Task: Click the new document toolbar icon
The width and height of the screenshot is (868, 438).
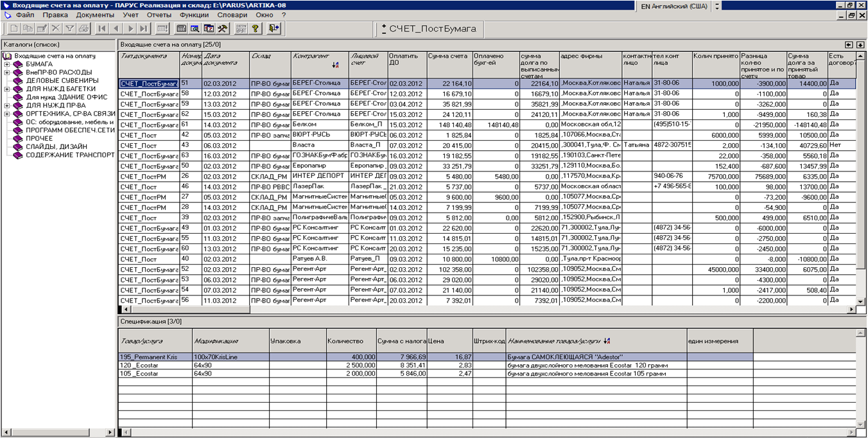Action: (x=14, y=28)
